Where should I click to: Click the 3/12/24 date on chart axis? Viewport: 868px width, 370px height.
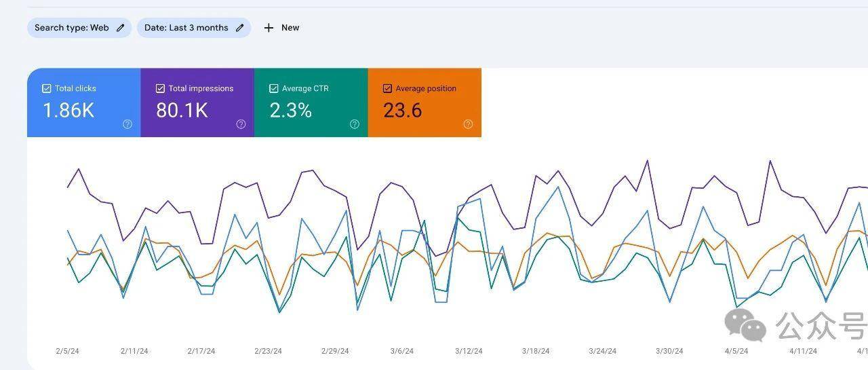[x=469, y=351]
